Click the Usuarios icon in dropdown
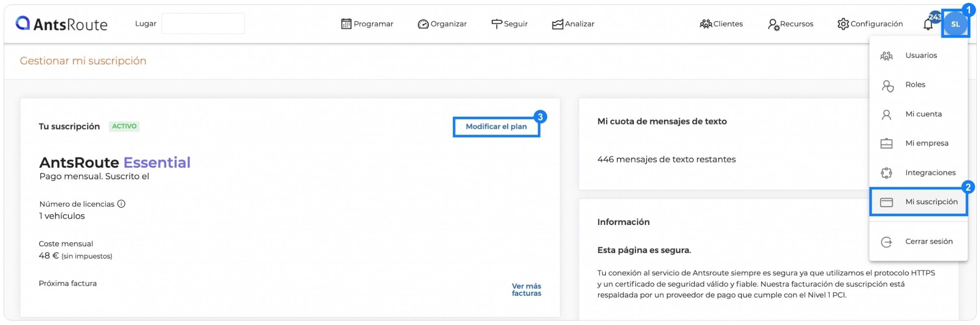The height and width of the screenshot is (325, 980). [x=886, y=56]
